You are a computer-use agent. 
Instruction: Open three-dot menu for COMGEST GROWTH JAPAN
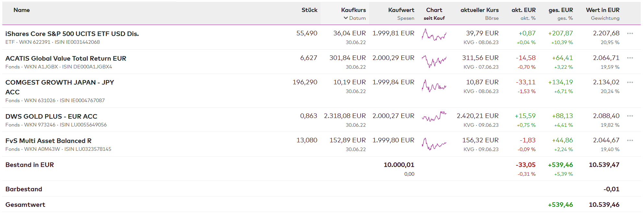[630, 82]
